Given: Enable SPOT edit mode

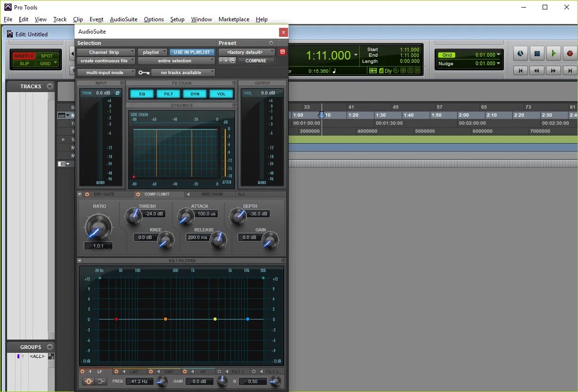Looking at the screenshot, I should tap(47, 56).
